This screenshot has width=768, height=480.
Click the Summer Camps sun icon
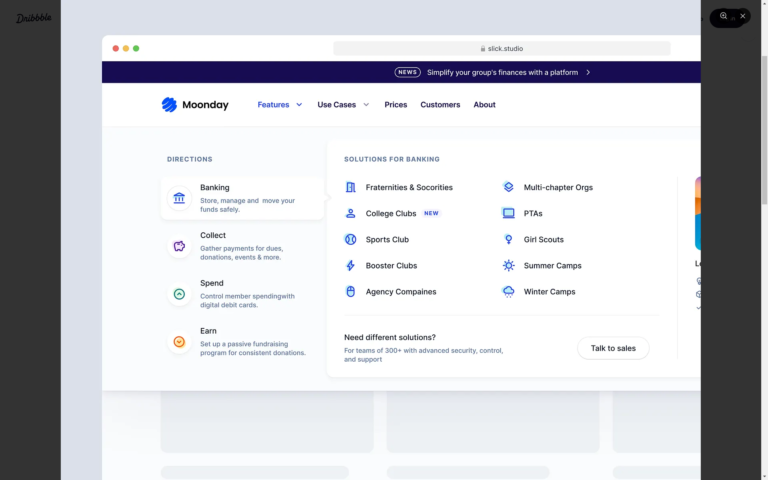point(508,265)
